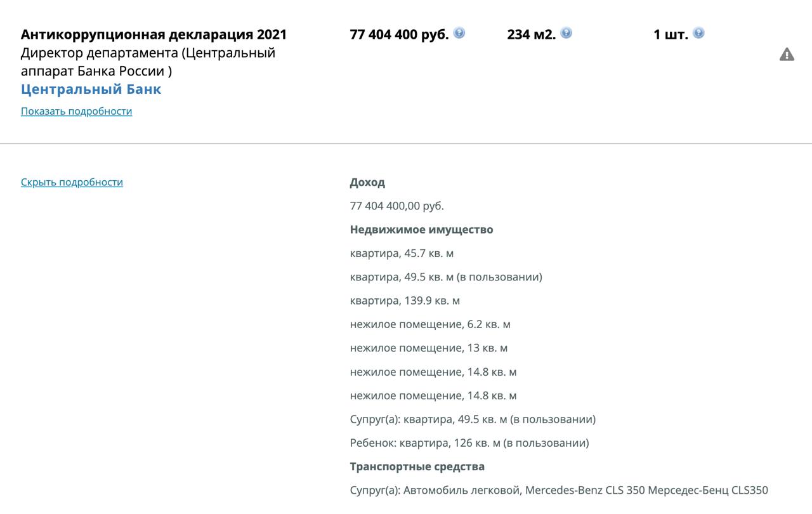The image size is (812, 514).
Task: Click Ребенок: квартира, 126 кв. м entry
Action: (469, 443)
